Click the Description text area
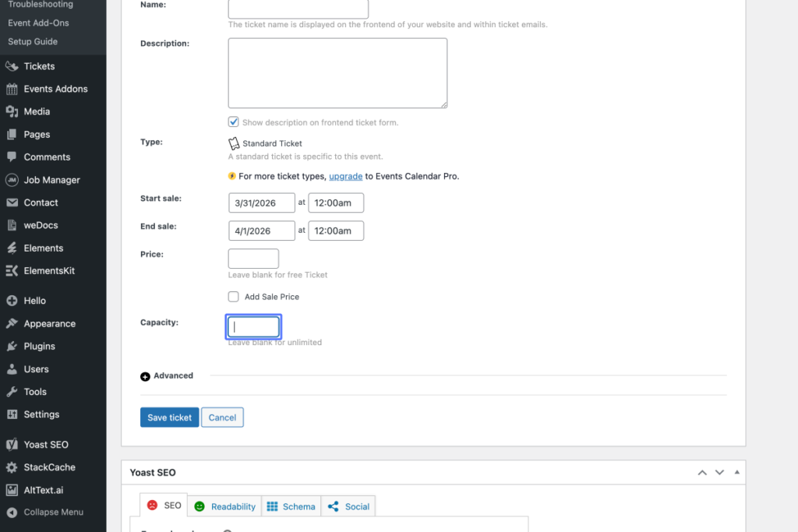Image resolution: width=798 pixels, height=532 pixels. point(337,73)
